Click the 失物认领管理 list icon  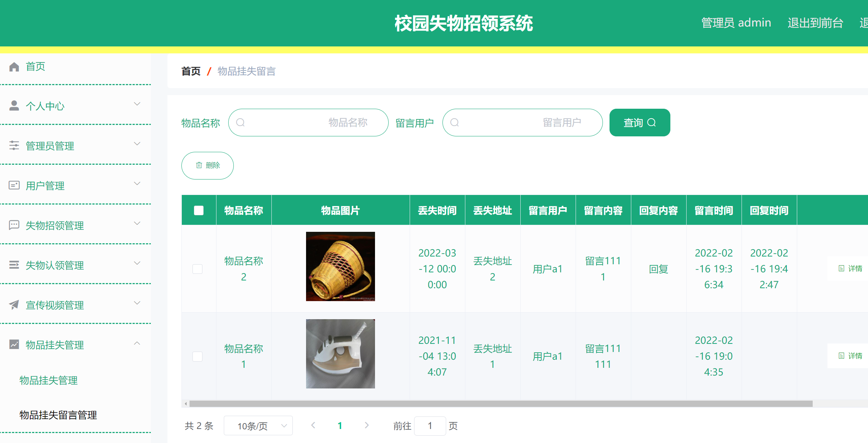pos(14,265)
